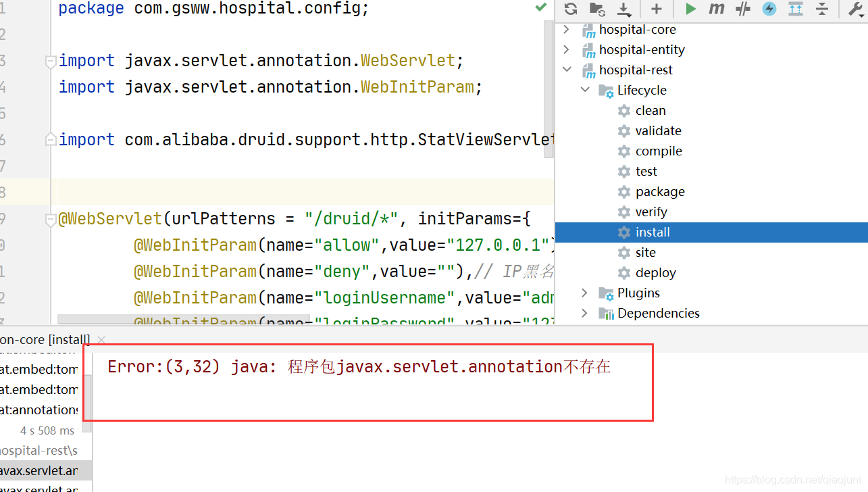Viewport: 868px width, 492px height.
Task: Open Maven Settings wrench icon
Action: coord(856,9)
